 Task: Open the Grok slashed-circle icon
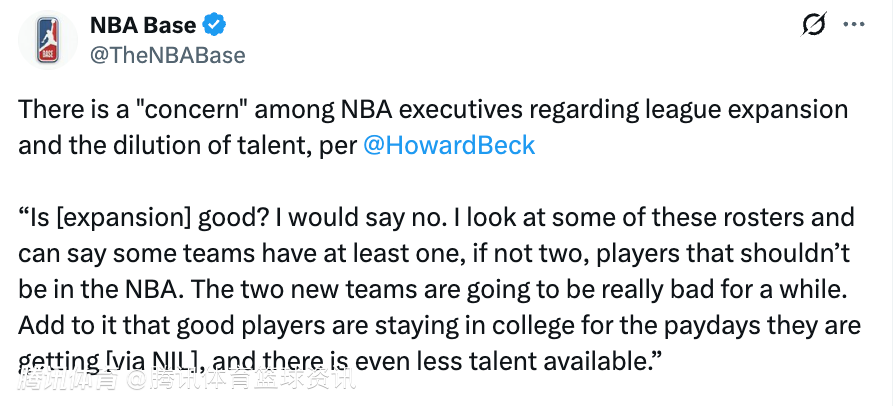pos(814,25)
